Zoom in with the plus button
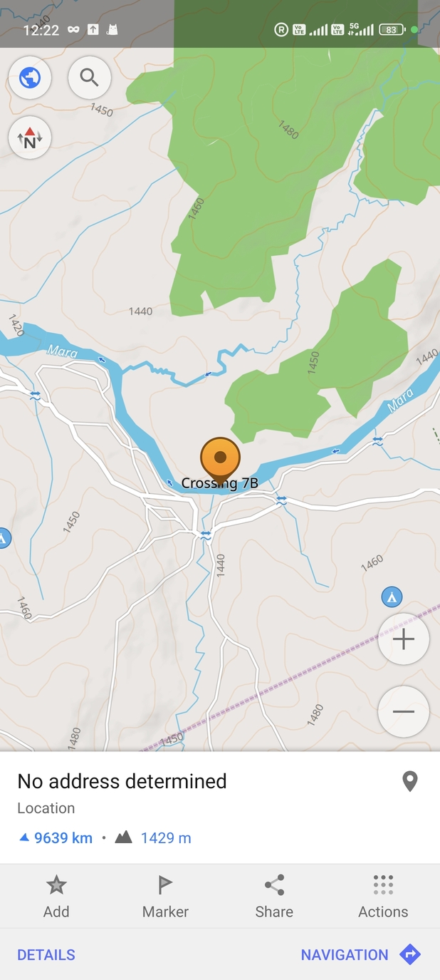Image resolution: width=440 pixels, height=980 pixels. tap(403, 639)
